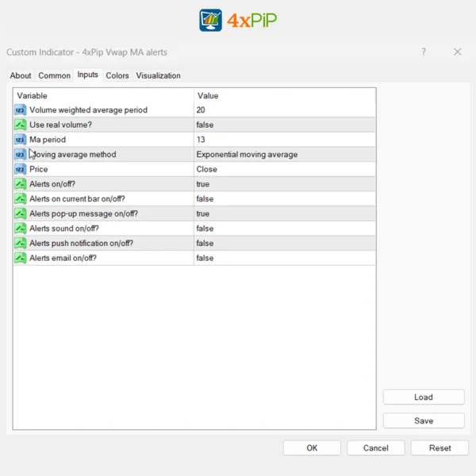Click the icon next to Price variable
The width and height of the screenshot is (476, 476).
(20, 169)
